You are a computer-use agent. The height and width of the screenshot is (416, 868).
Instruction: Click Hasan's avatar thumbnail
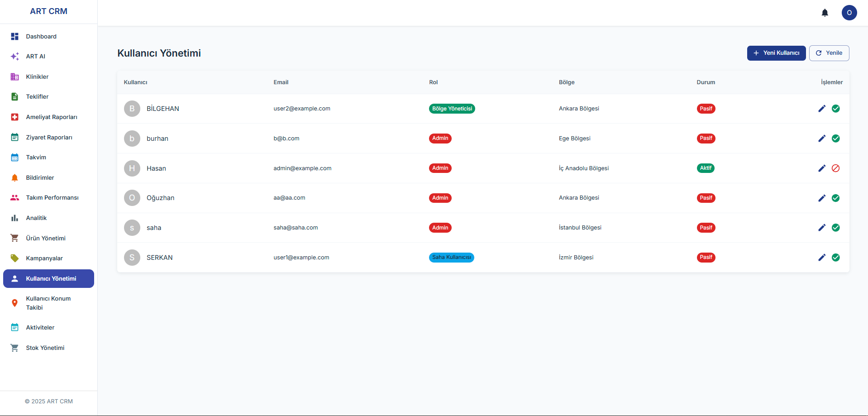(x=132, y=168)
